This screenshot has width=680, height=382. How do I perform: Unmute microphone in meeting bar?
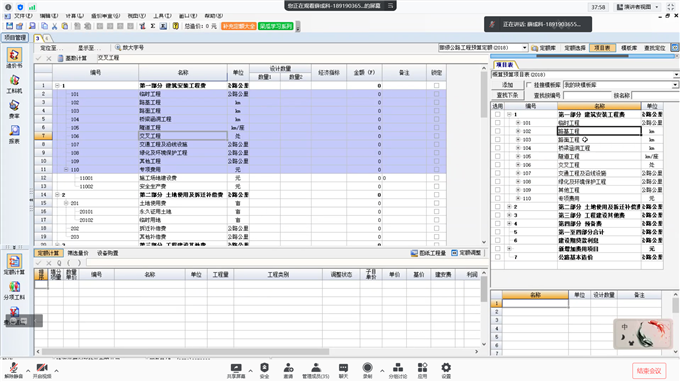coord(14,370)
